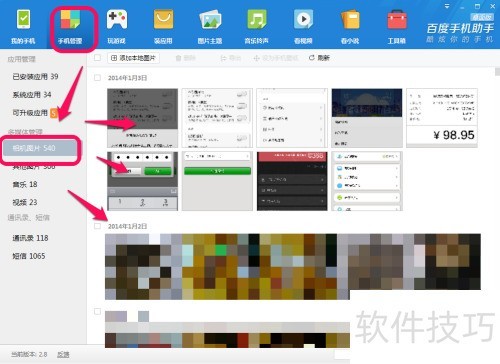The image size is (500, 364).
Task: Open the gray dimmed dialog settings thumbnail
Action: pyautogui.click(x=143, y=118)
